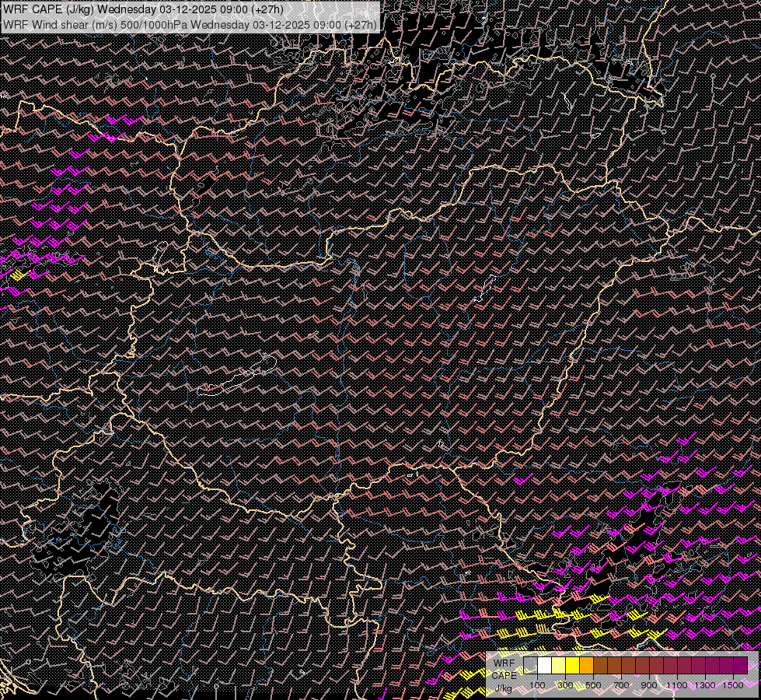Pick the bright yellow CAPE legend swatch
761x700 pixels.
pos(573,665)
